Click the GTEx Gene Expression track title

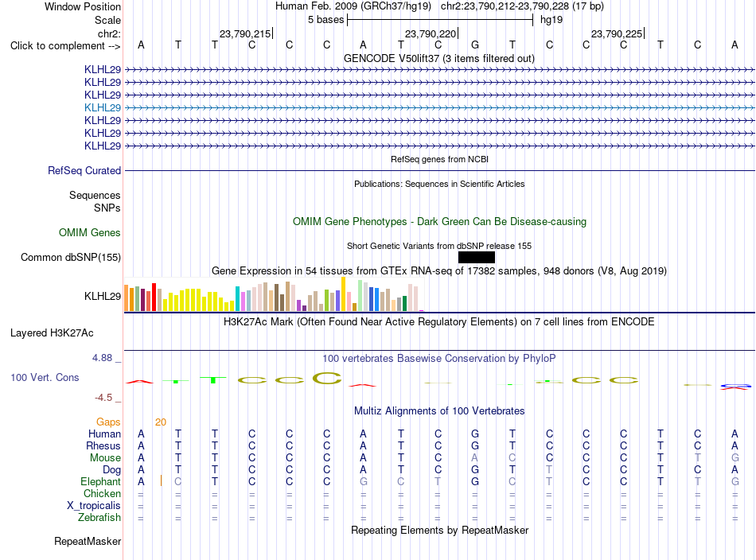pos(438,270)
